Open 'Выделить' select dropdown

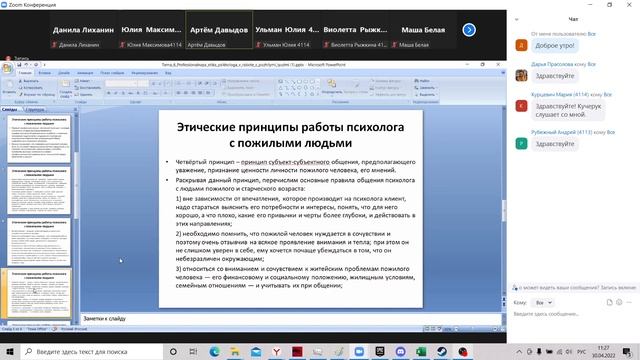pyautogui.click(x=425, y=94)
